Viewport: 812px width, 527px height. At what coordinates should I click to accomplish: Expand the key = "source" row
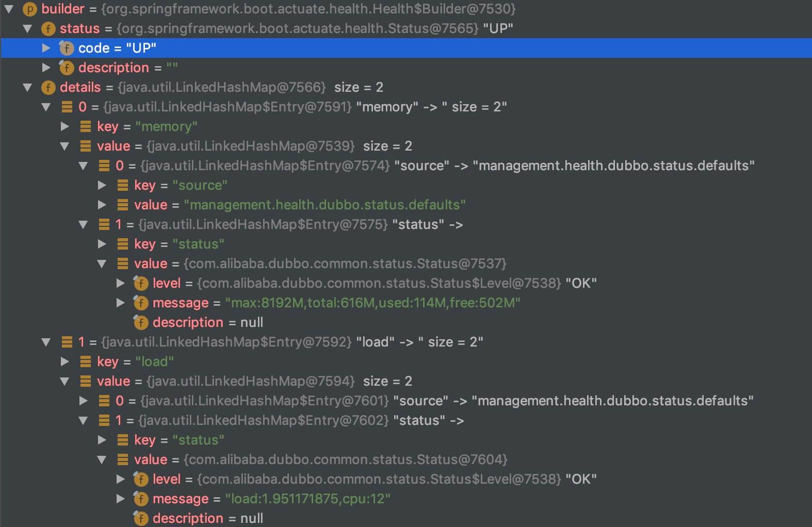pyautogui.click(x=102, y=185)
